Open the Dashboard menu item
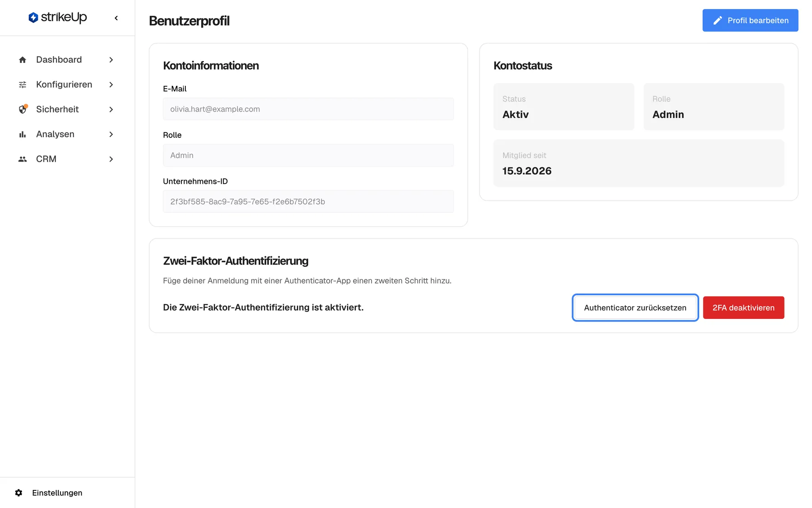The width and height of the screenshot is (812, 508). pos(67,60)
